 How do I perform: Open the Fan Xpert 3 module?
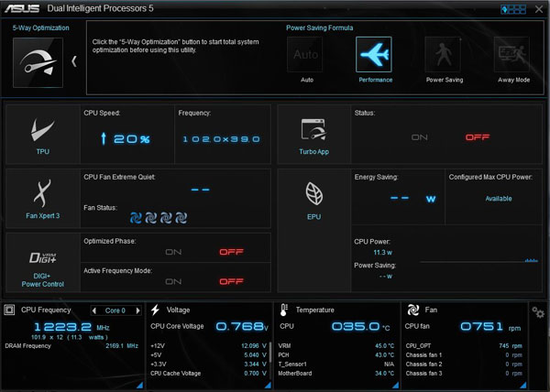coord(42,198)
